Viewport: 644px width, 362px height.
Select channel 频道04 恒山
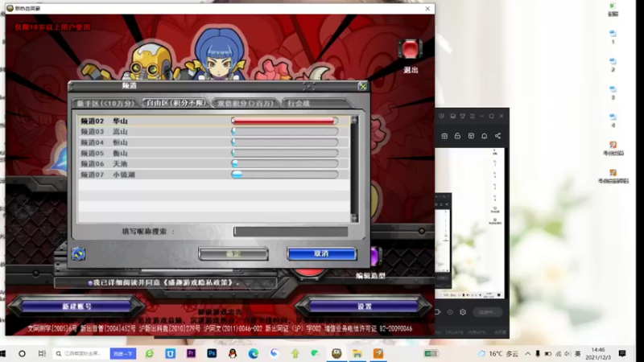(213, 142)
